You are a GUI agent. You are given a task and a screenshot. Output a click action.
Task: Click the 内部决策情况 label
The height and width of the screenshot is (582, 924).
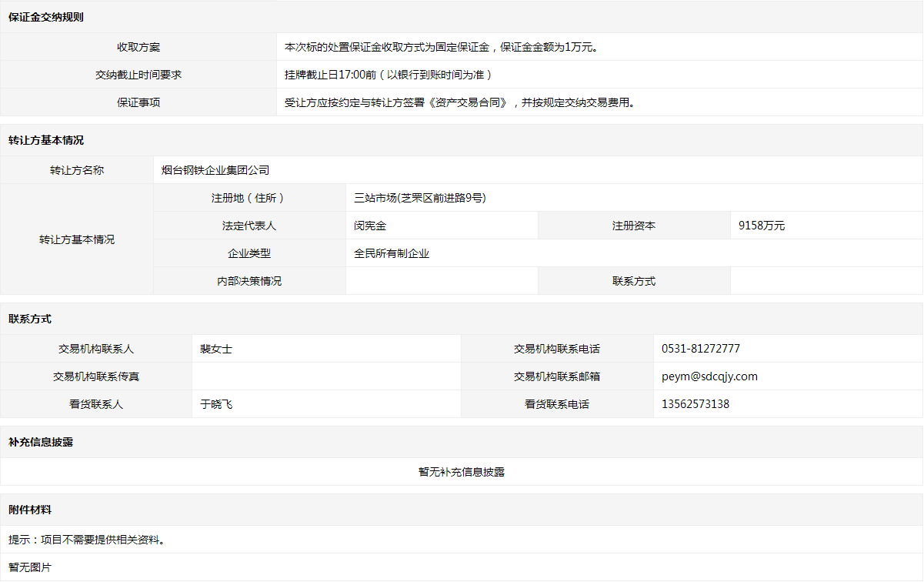pyautogui.click(x=249, y=281)
